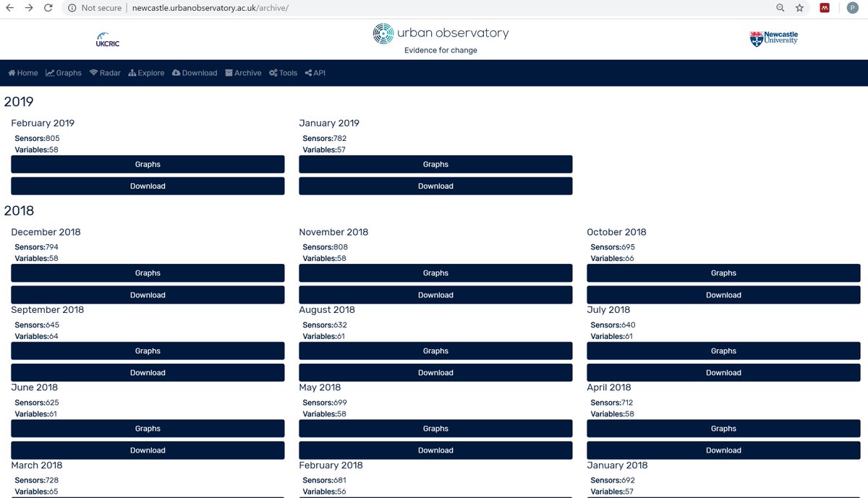Viewport: 868px width, 498px height.
Task: Download the July 2018 archive
Action: click(x=723, y=372)
